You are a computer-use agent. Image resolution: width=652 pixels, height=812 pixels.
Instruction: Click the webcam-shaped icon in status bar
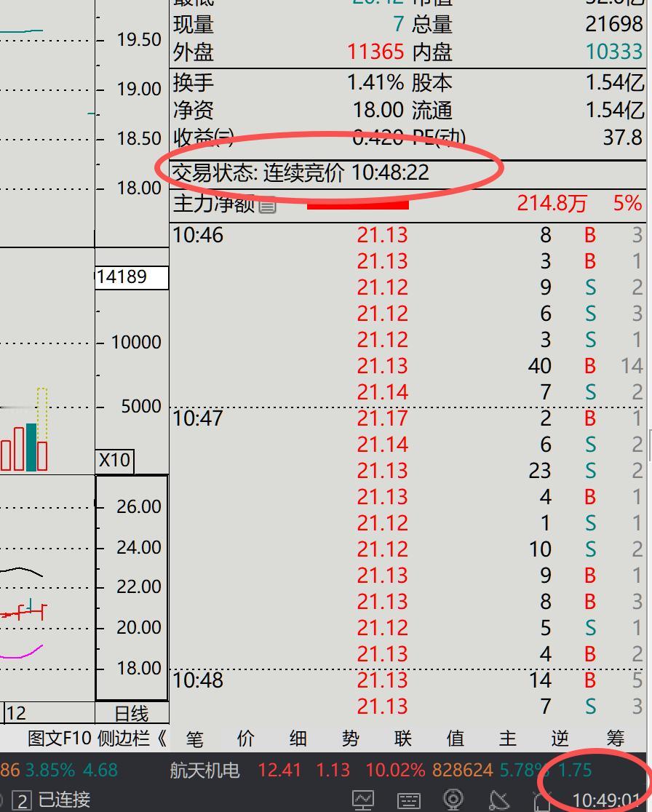453,800
